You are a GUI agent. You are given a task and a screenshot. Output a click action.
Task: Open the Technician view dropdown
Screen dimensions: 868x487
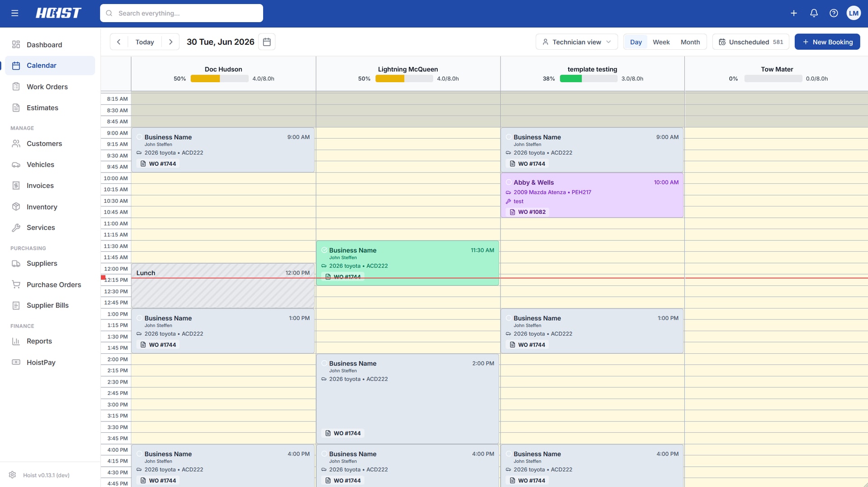[577, 42]
